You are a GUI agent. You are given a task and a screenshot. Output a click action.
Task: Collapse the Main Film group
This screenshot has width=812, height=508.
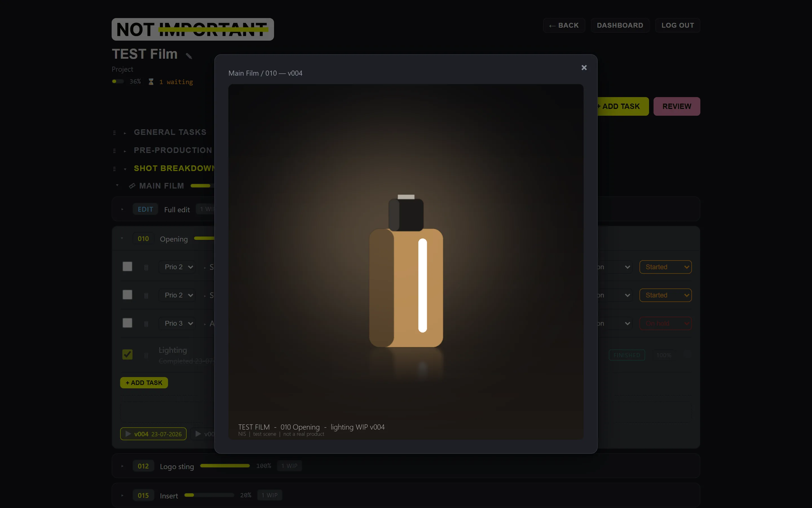pos(117,185)
